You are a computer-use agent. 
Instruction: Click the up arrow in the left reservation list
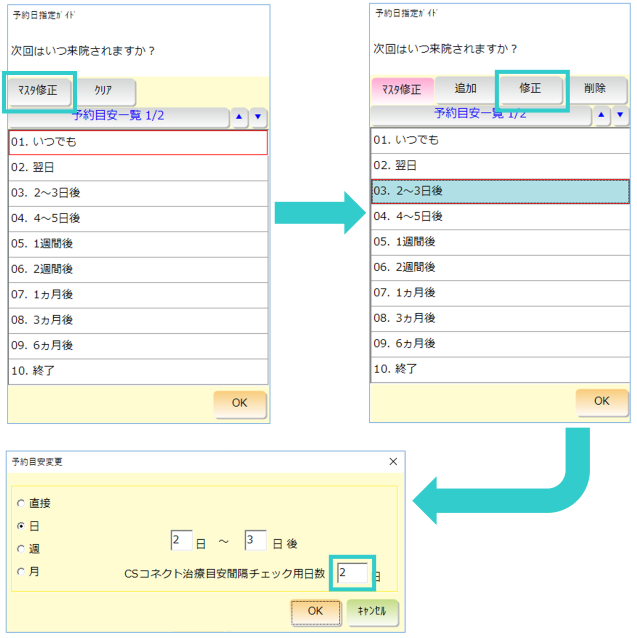(240, 117)
